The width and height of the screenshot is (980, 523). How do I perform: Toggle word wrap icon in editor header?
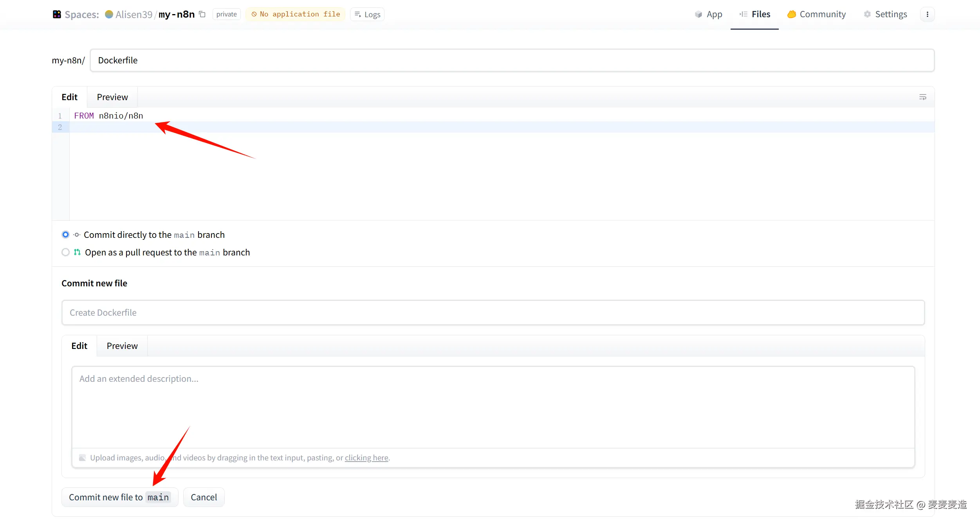click(922, 97)
